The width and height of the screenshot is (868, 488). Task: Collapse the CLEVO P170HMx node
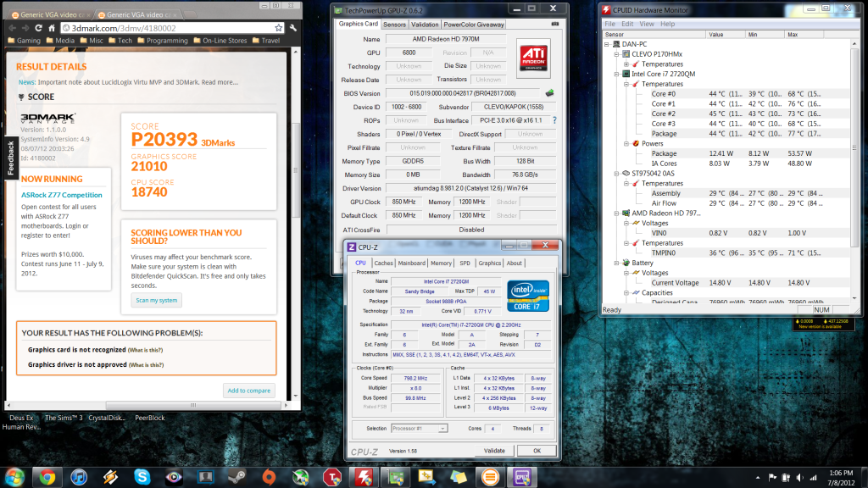pos(617,54)
